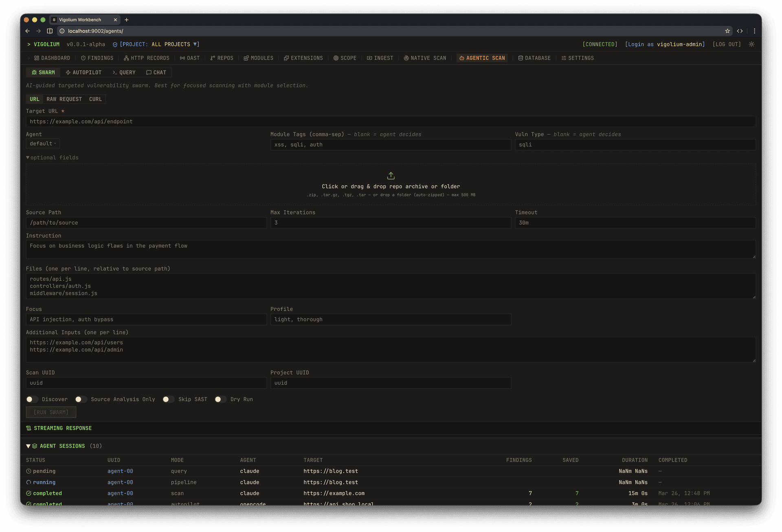The image size is (782, 532).
Task: Toggle the light theme sun icon
Action: tap(752, 44)
